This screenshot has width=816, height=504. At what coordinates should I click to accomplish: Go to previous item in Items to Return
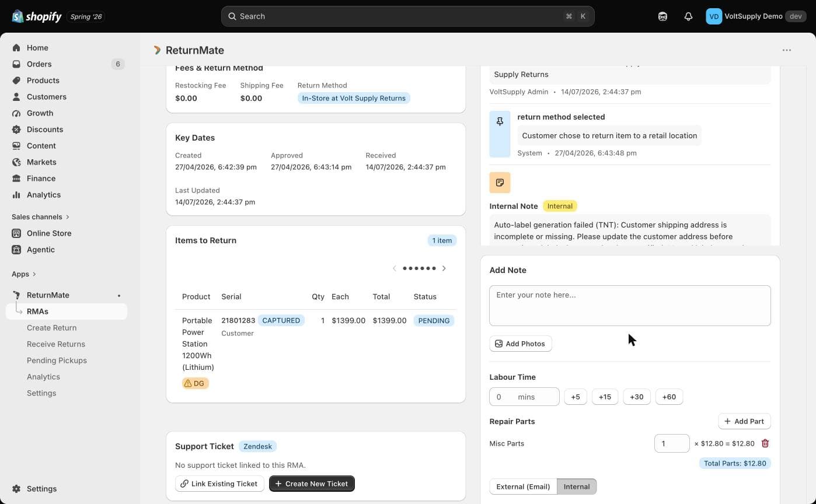[x=395, y=268]
